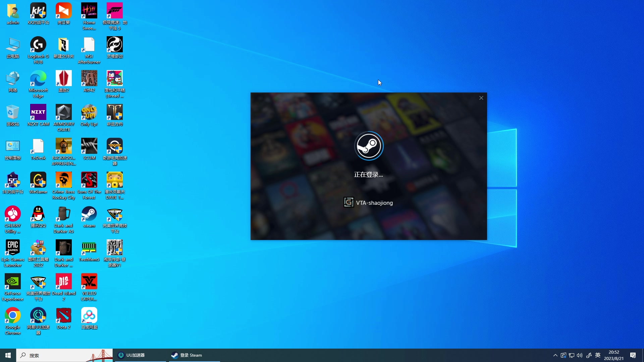Select the steam desktop shortcut
The height and width of the screenshot is (362, 644).
pyautogui.click(x=89, y=217)
